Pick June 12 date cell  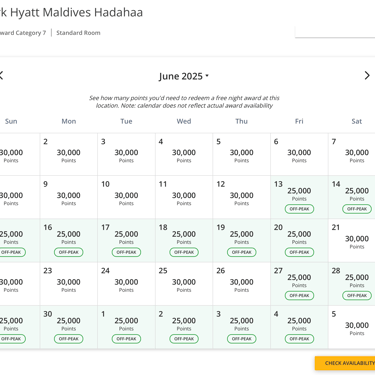point(242,197)
